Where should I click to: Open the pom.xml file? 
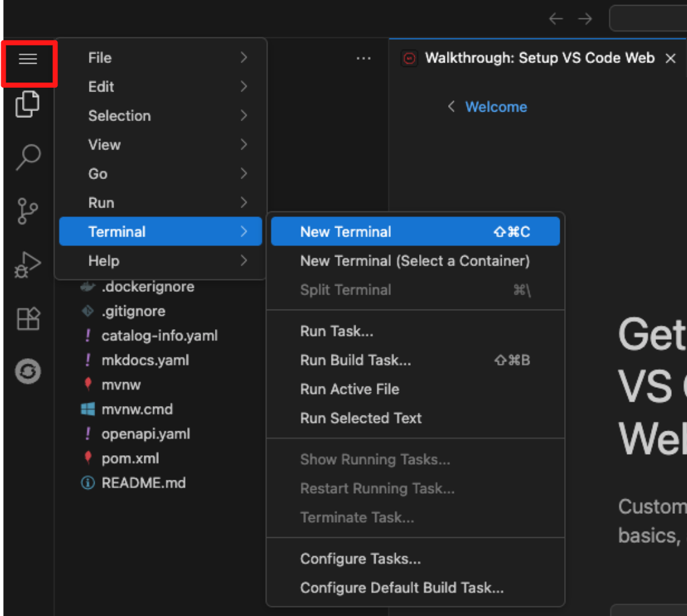[130, 458]
